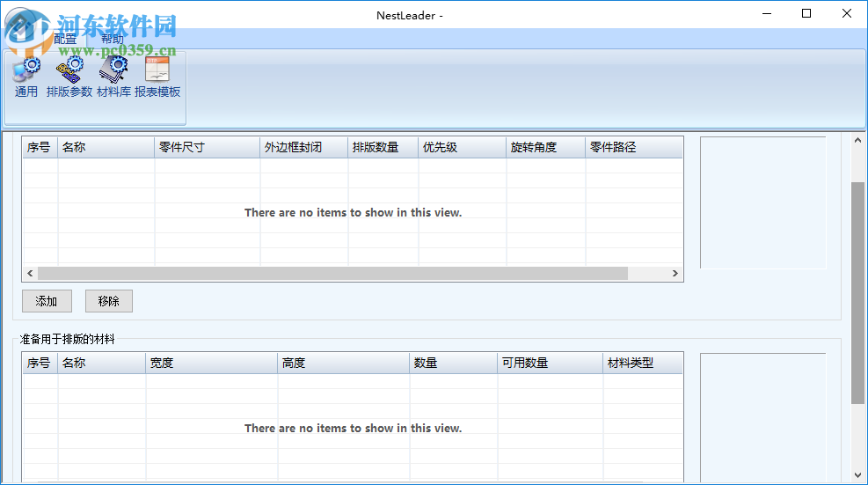Click the material preview pane

point(762,418)
